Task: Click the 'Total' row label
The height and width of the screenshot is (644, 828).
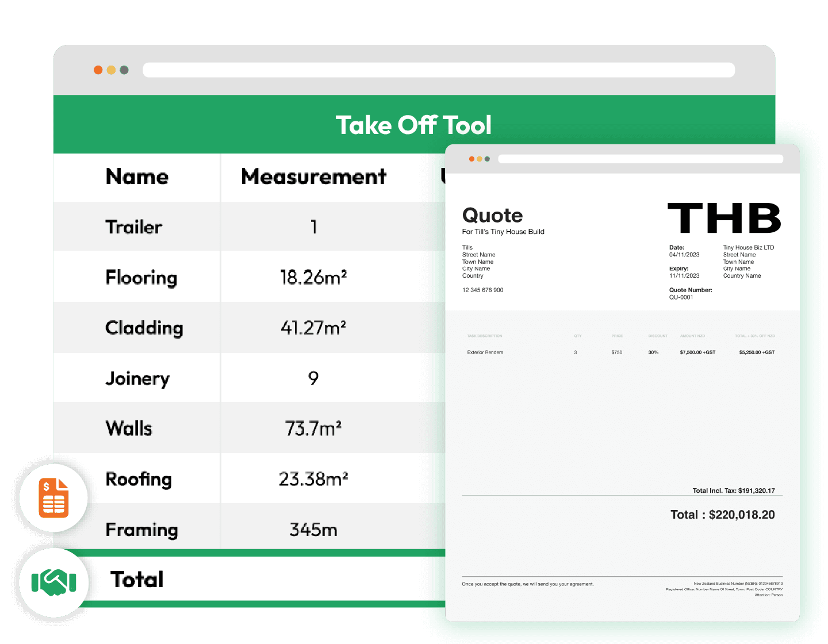Action: click(137, 580)
